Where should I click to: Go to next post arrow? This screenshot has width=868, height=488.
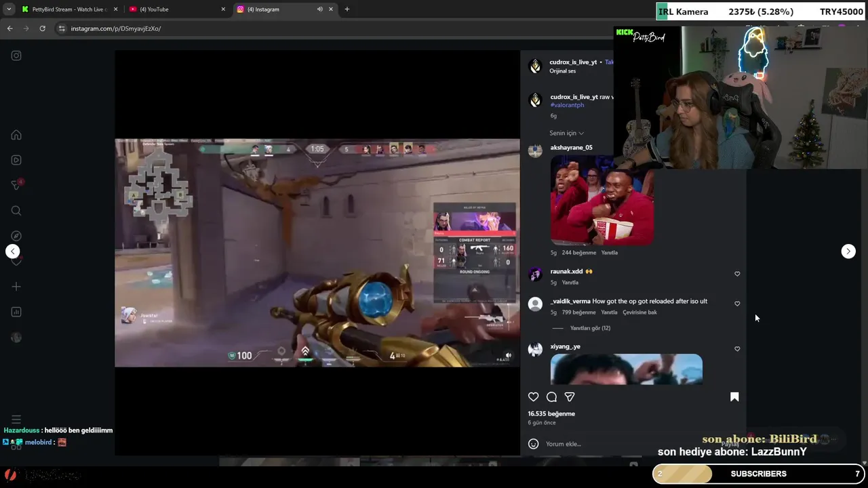(848, 251)
